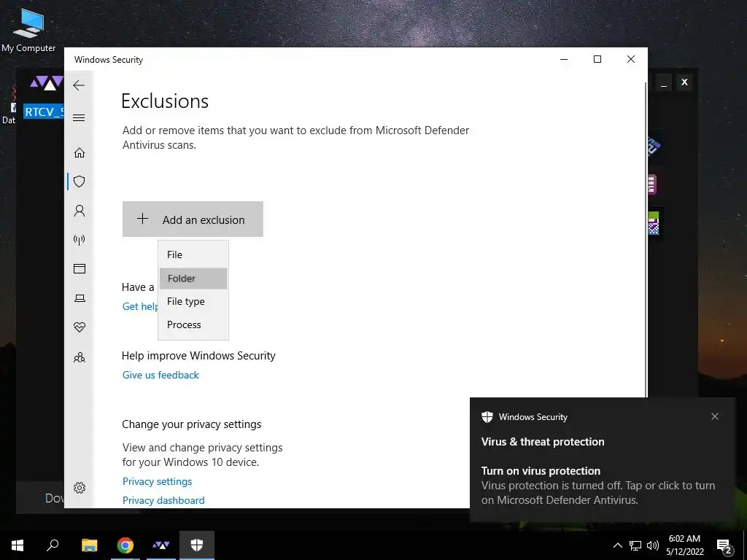The width and height of the screenshot is (747, 560).
Task: Open the hamburger navigation menu
Action: [79, 117]
